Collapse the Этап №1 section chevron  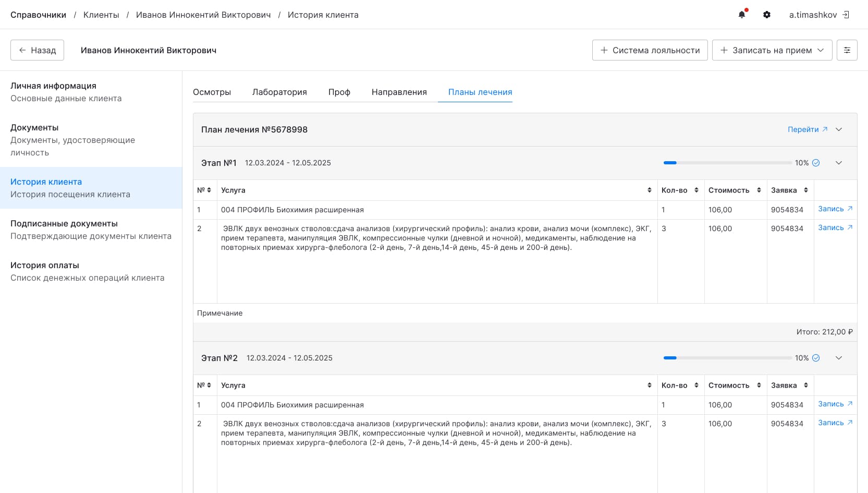[x=839, y=162]
